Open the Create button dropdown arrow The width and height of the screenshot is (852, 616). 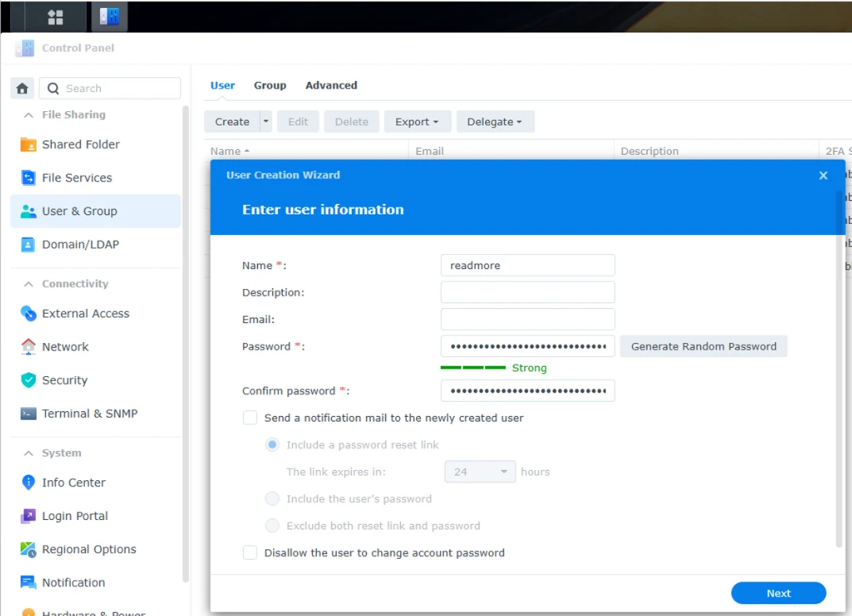(266, 121)
